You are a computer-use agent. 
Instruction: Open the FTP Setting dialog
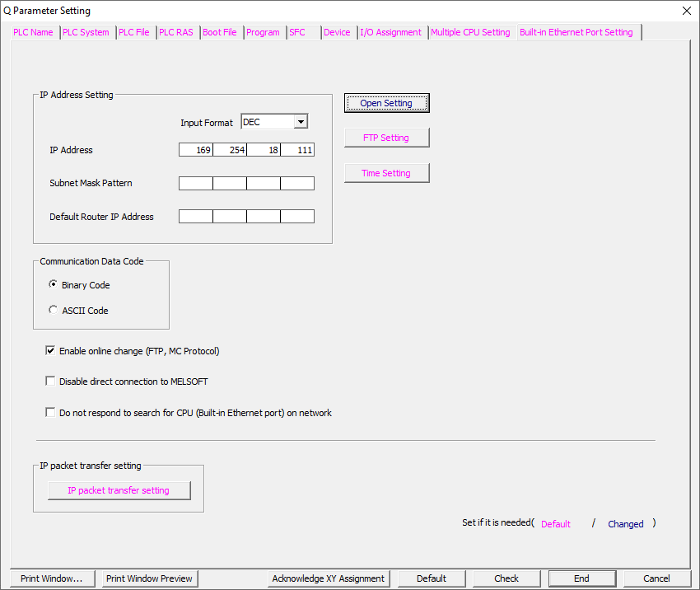tap(386, 138)
